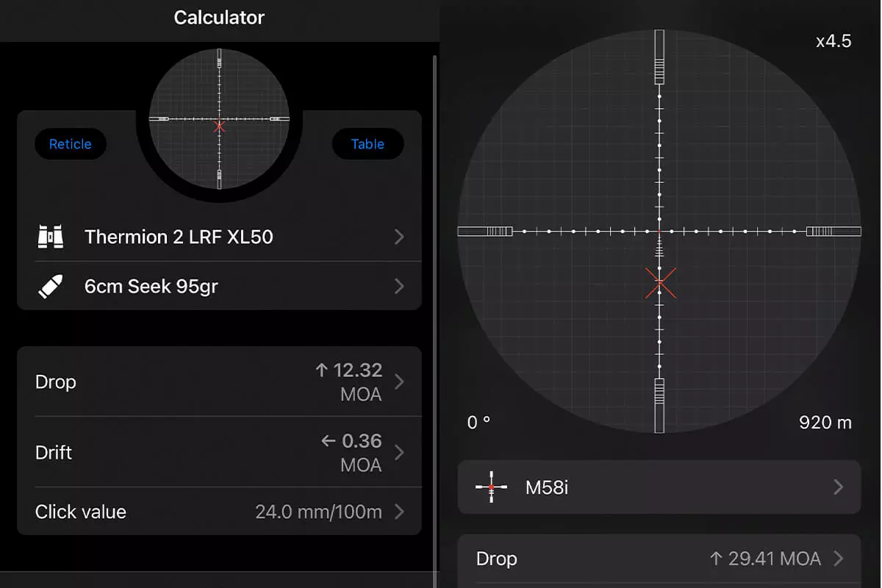882x588 pixels.
Task: Expand chevron in the Drop 29.41 MOA row
Action: pyautogui.click(x=839, y=559)
